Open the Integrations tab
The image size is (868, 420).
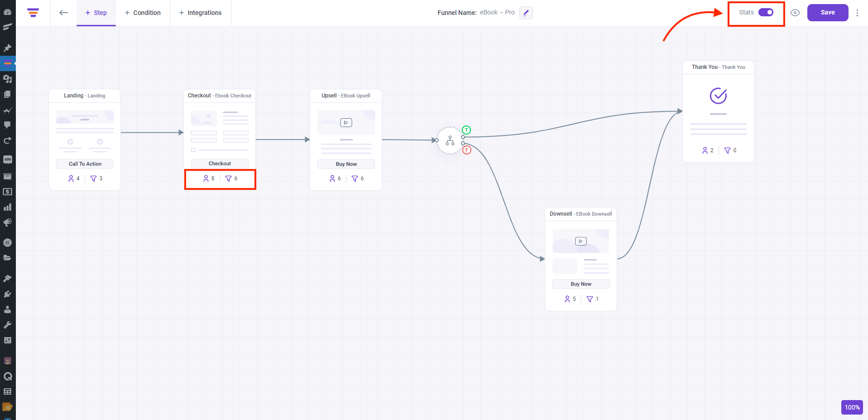pyautogui.click(x=200, y=13)
